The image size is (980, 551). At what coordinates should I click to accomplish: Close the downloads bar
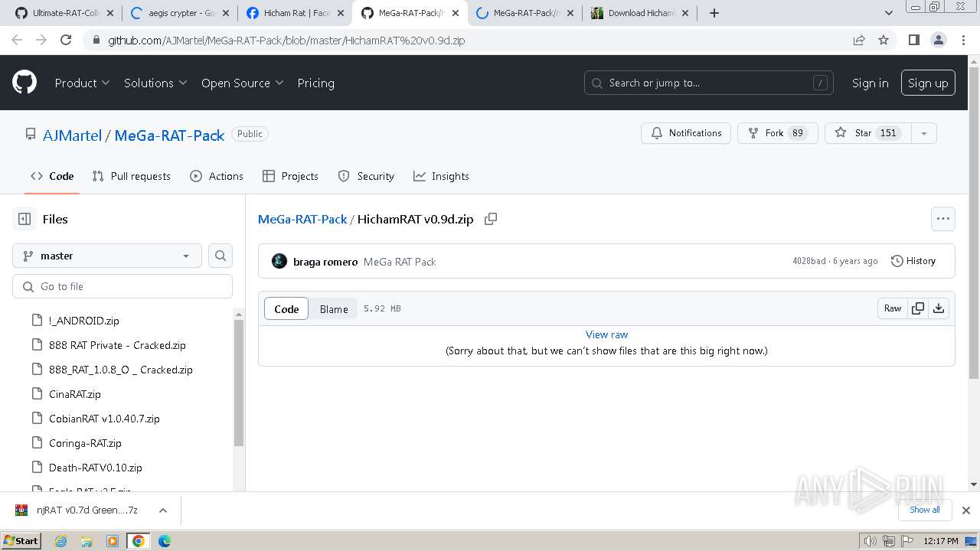(966, 510)
